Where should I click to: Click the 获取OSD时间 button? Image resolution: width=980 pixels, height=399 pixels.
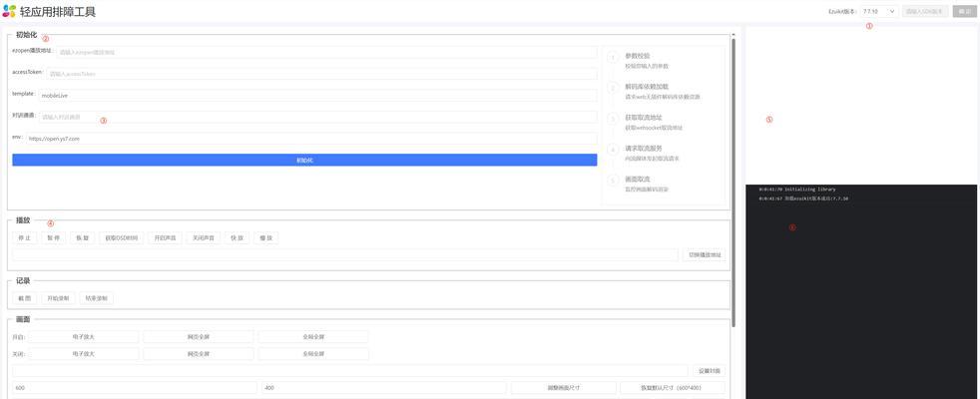coord(121,237)
